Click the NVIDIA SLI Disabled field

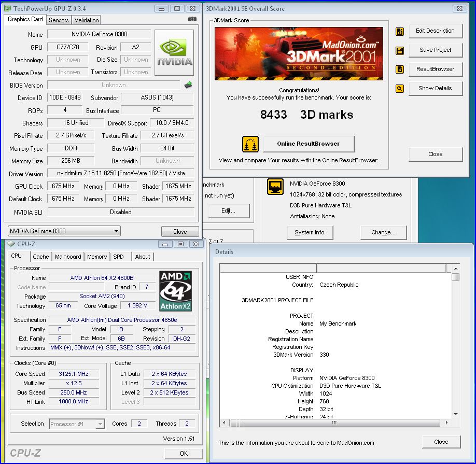121,212
